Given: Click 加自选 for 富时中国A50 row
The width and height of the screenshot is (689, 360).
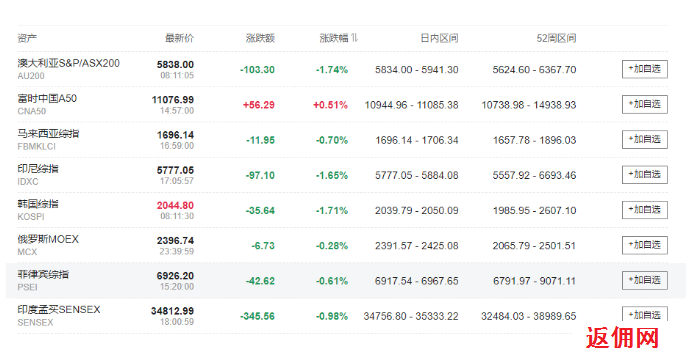Looking at the screenshot, I should [x=645, y=104].
